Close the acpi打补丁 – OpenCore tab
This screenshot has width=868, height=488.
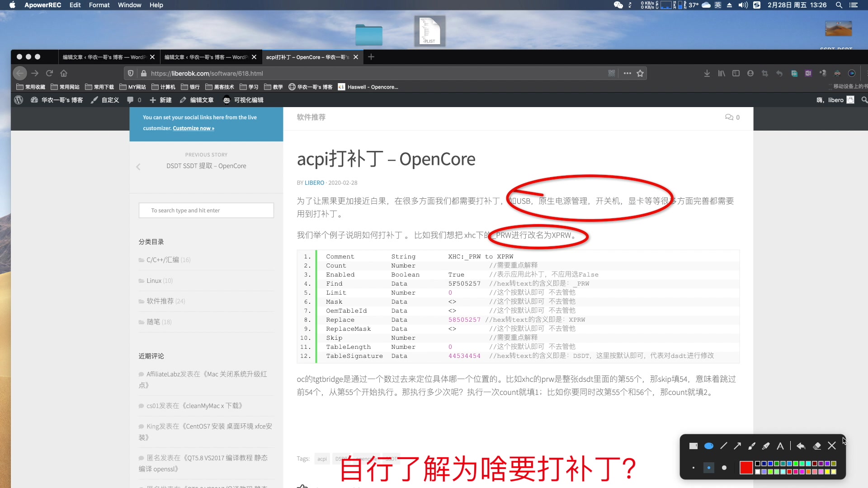356,57
